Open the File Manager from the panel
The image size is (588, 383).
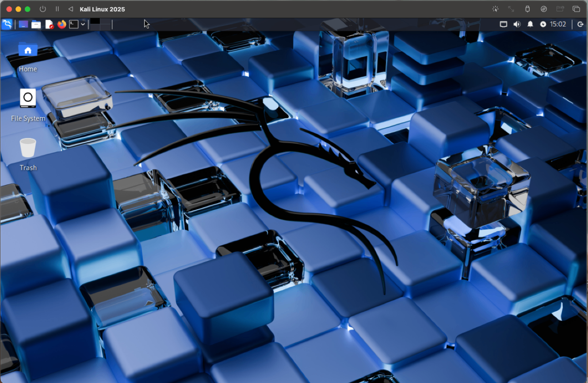click(36, 24)
